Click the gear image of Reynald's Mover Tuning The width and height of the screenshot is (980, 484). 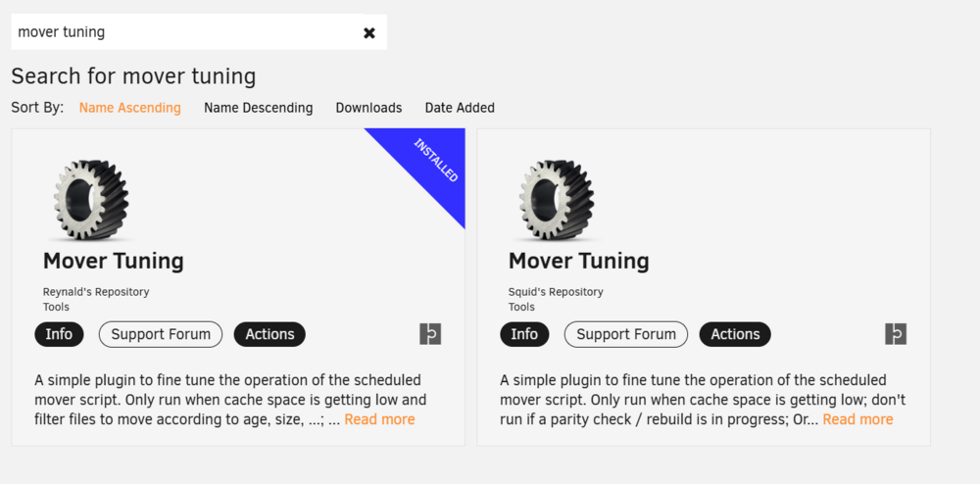(x=91, y=200)
